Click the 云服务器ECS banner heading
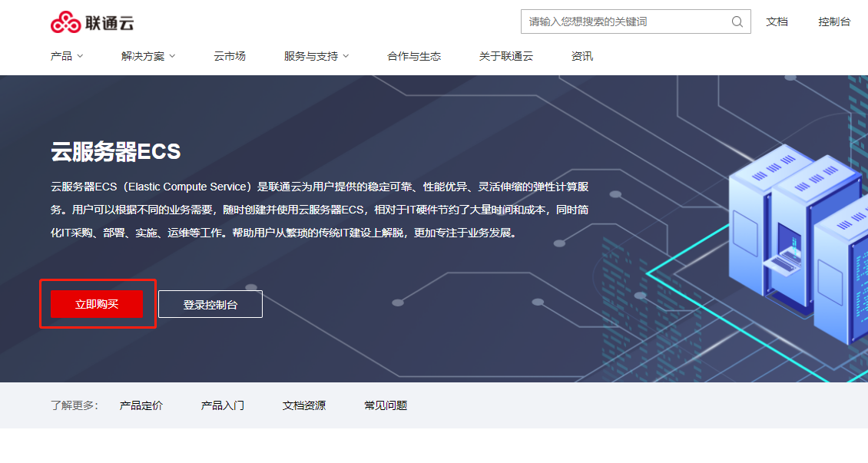 tap(116, 152)
